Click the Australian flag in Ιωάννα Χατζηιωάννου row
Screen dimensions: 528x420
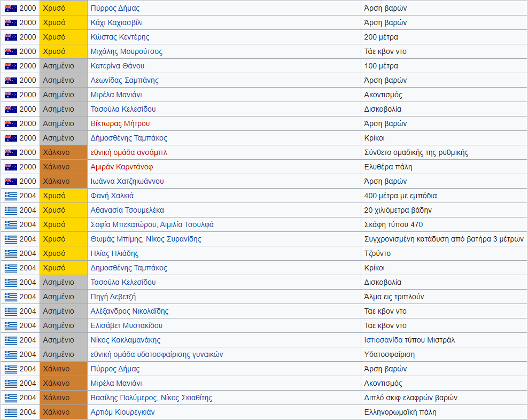pos(11,182)
